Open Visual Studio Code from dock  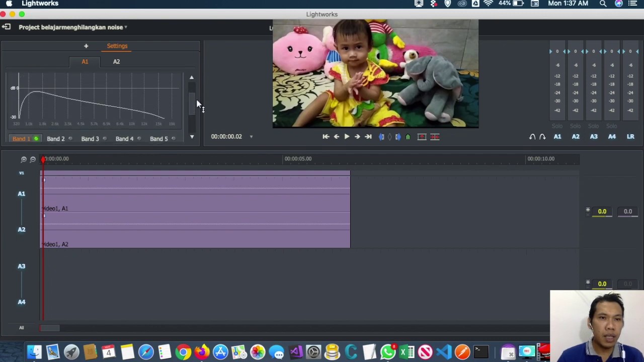pyautogui.click(x=444, y=352)
